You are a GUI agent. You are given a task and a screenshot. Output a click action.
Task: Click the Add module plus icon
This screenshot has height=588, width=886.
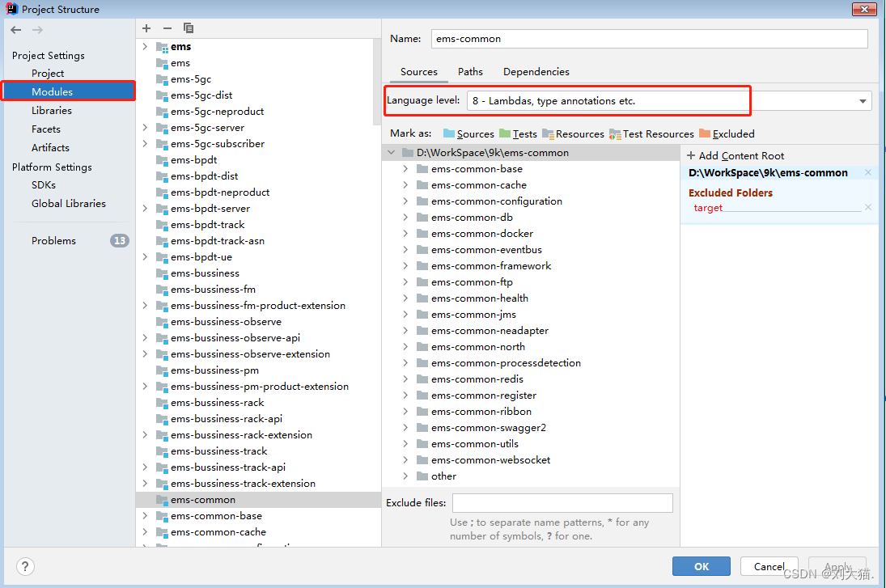point(146,28)
